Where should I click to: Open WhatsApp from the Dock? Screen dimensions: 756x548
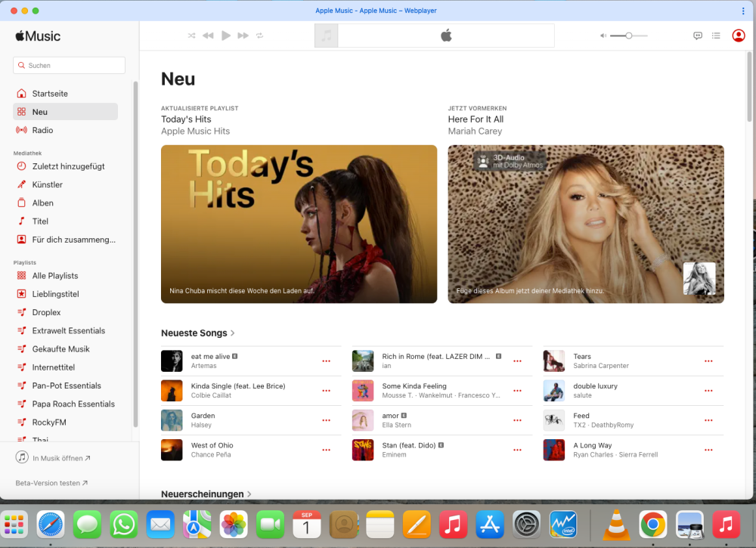coord(123,525)
